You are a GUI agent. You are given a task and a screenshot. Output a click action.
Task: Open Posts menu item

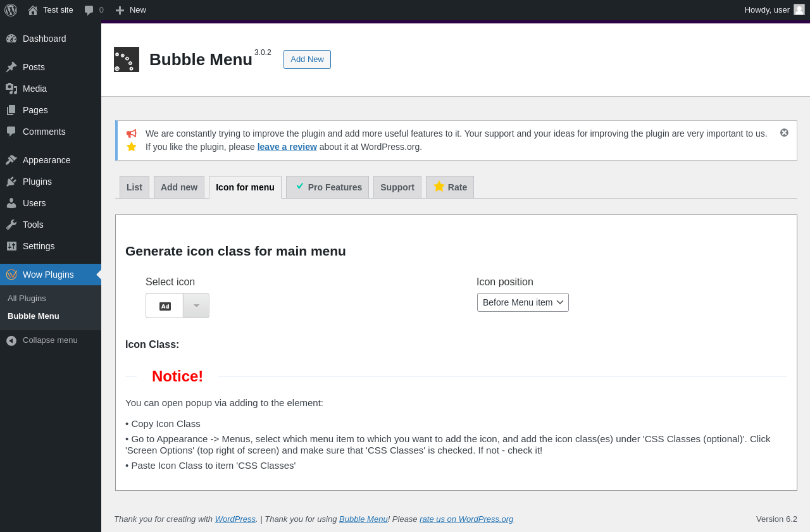pyautogui.click(x=51, y=67)
